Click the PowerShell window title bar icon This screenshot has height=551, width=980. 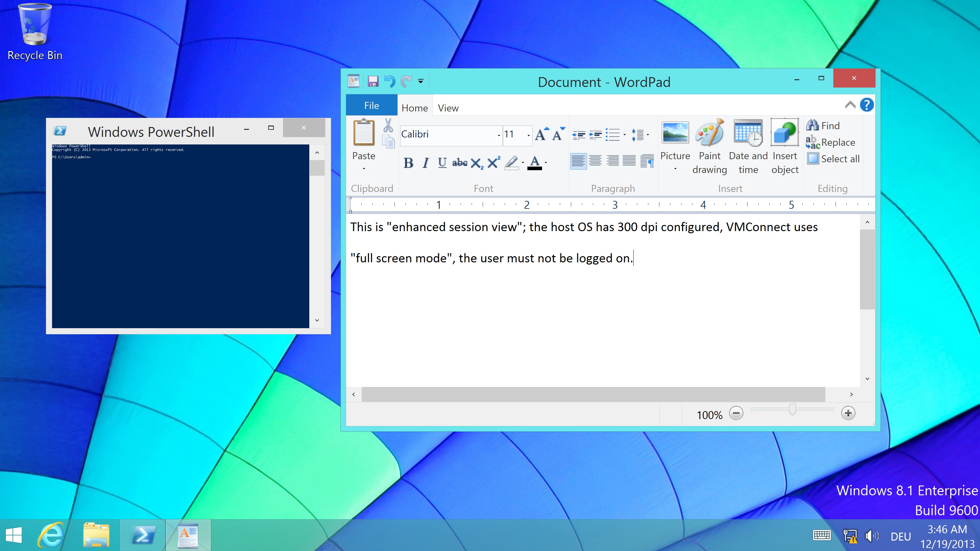point(60,131)
